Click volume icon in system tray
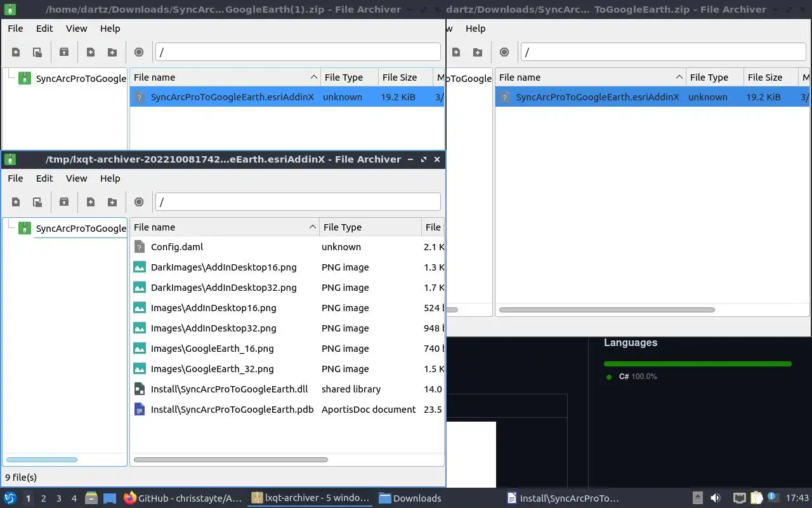This screenshot has width=812, height=508. coord(716,498)
